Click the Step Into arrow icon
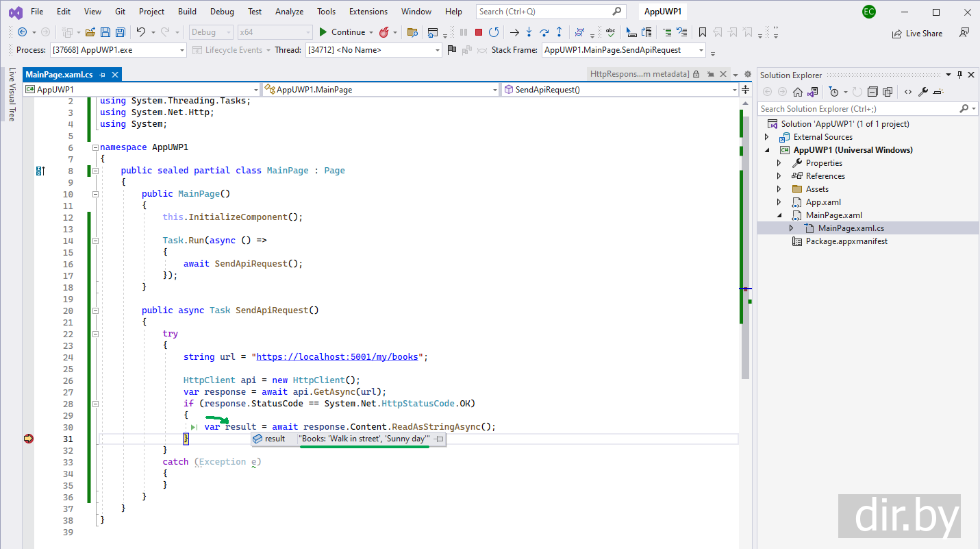 (529, 32)
